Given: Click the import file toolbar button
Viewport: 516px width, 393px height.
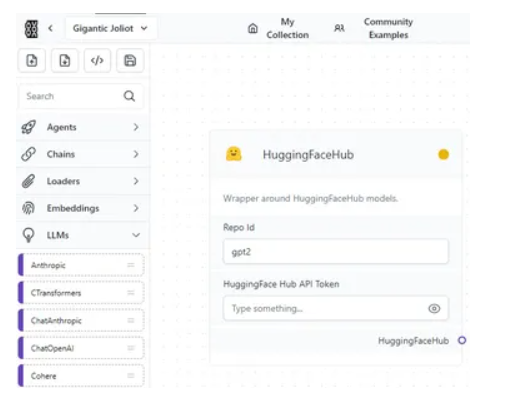Looking at the screenshot, I should pyautogui.click(x=32, y=61).
